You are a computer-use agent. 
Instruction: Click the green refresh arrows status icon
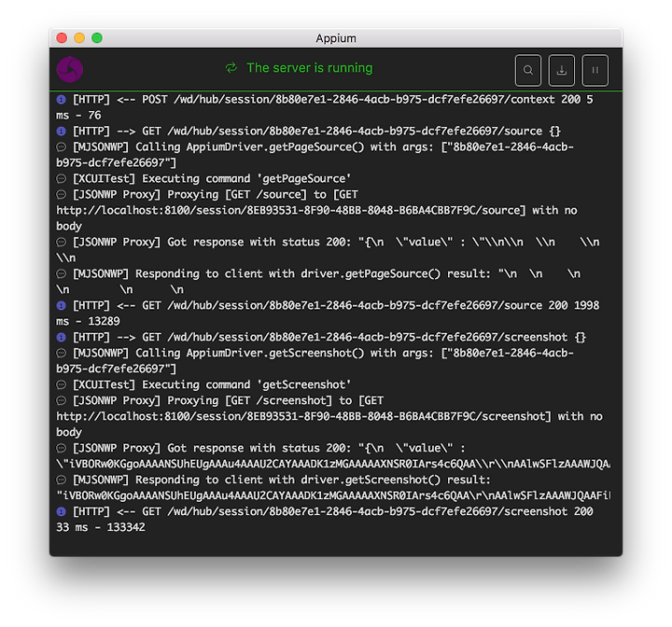click(231, 68)
